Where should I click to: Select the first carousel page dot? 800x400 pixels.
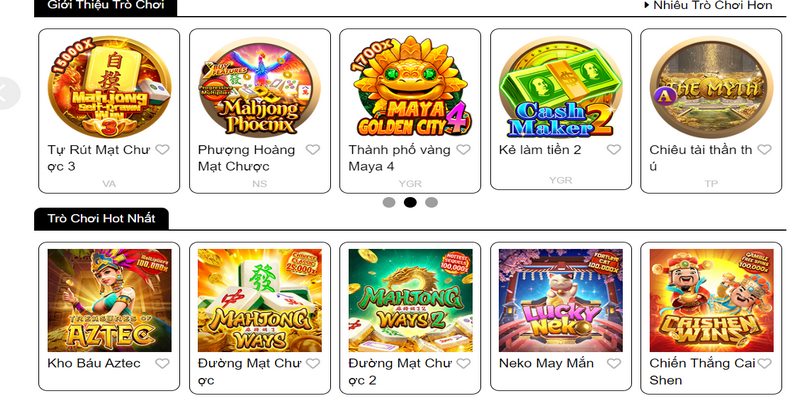389,203
